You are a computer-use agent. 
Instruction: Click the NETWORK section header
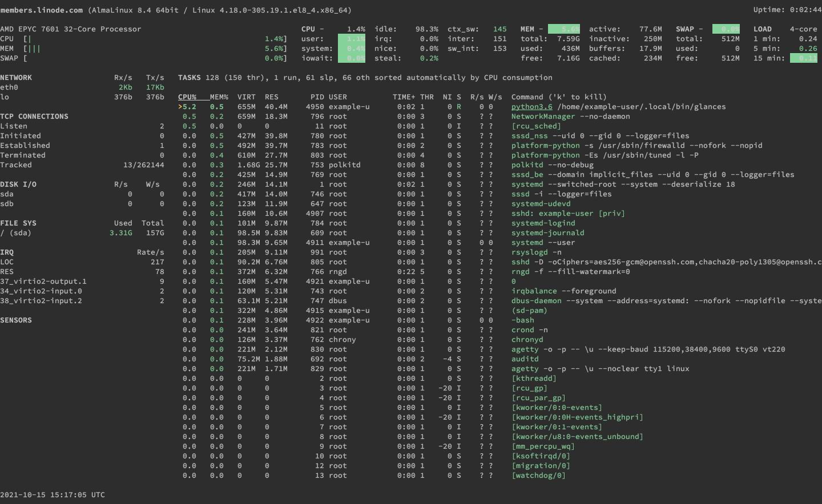click(x=16, y=78)
